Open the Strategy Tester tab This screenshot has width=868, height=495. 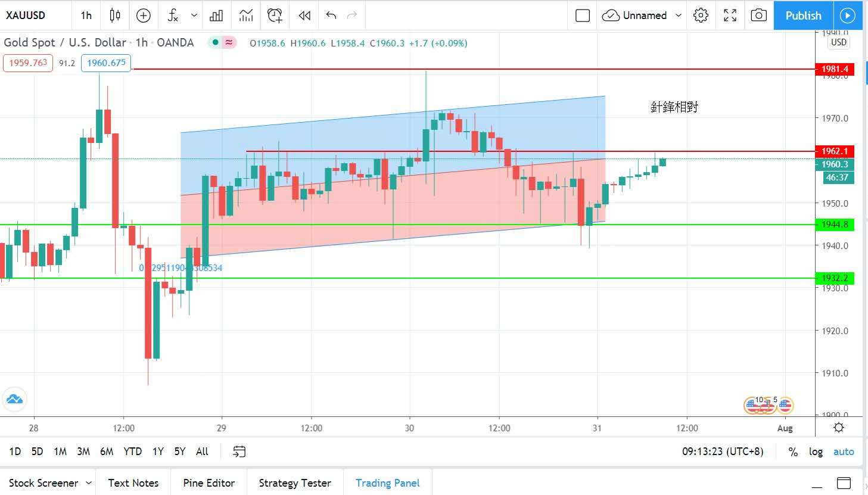pyautogui.click(x=294, y=482)
